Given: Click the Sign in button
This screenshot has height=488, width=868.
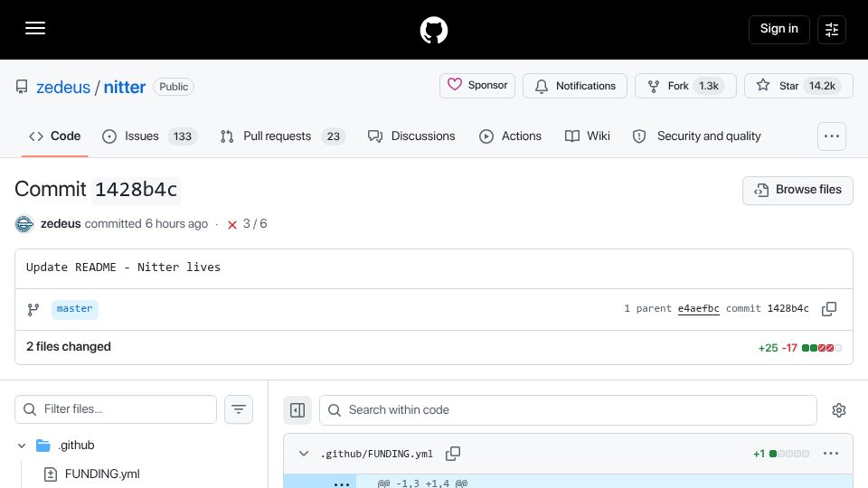Looking at the screenshot, I should point(778,29).
